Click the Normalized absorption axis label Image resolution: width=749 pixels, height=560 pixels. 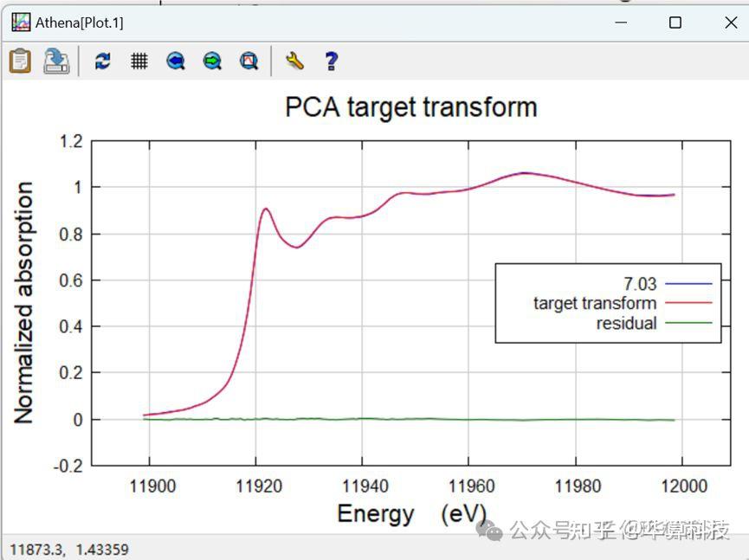coord(26,302)
